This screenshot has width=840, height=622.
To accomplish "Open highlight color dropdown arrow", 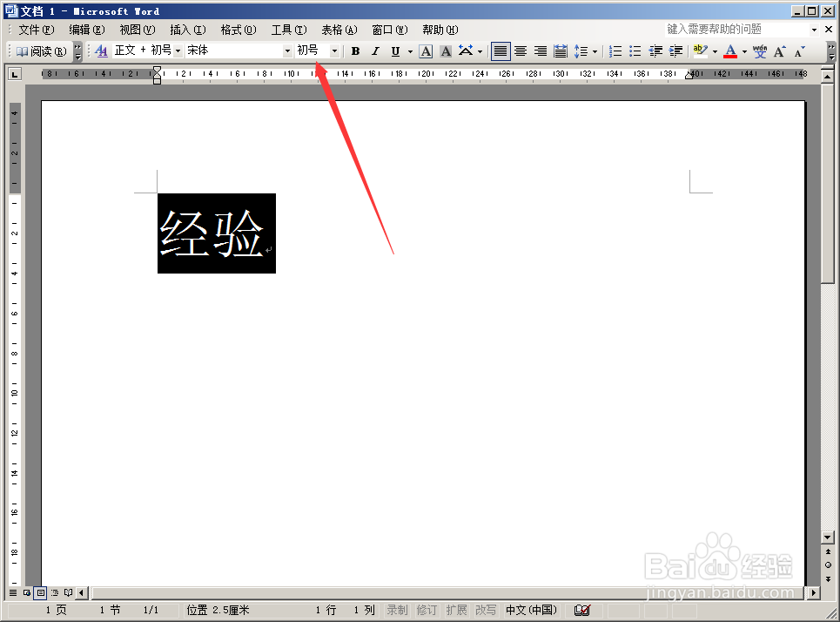I will click(715, 51).
